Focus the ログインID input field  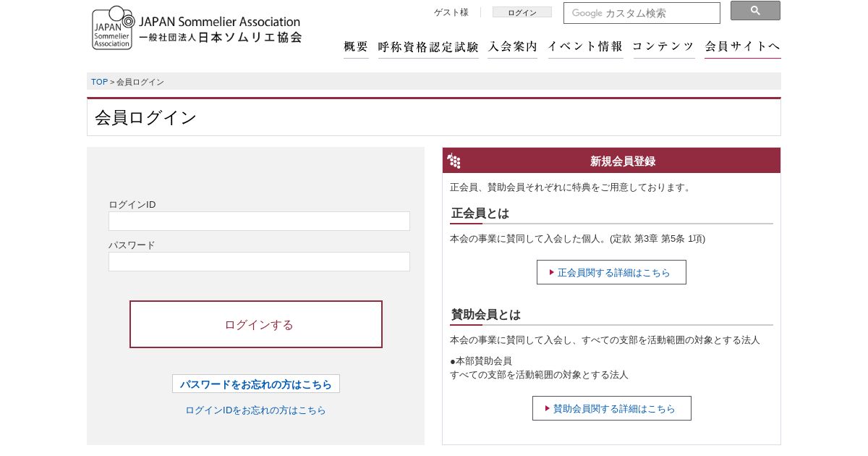[259, 221]
